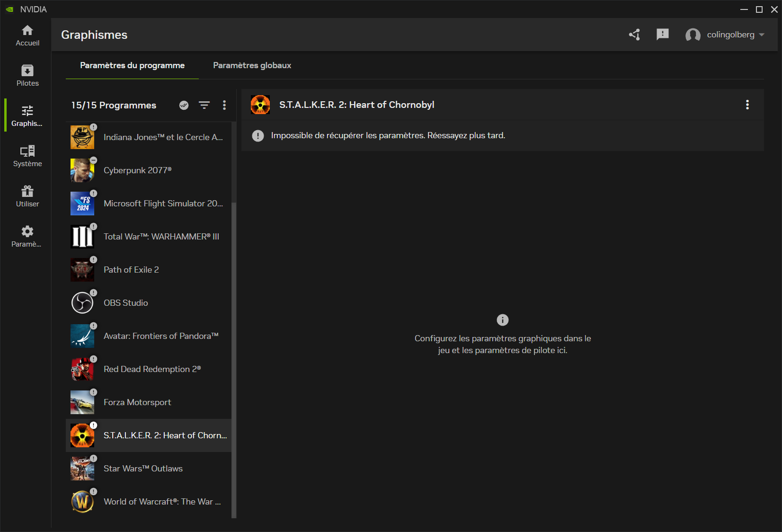
Task: Click the Star Wars Outlaws thumbnail
Action: 82,469
